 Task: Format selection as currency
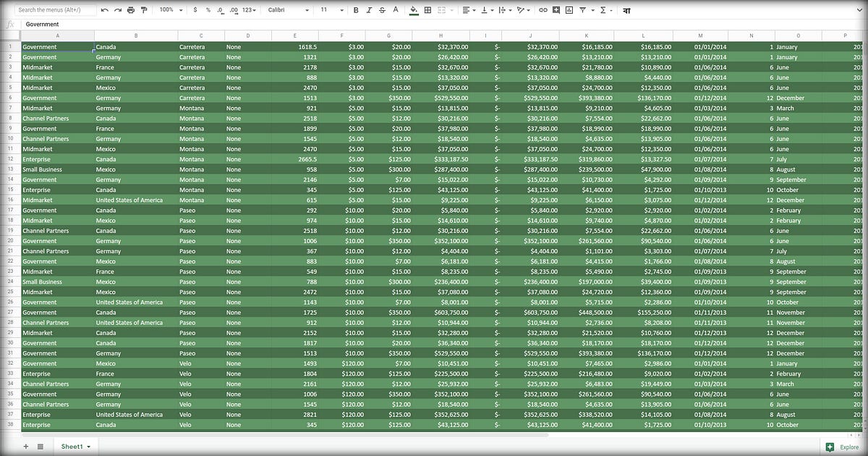195,10
